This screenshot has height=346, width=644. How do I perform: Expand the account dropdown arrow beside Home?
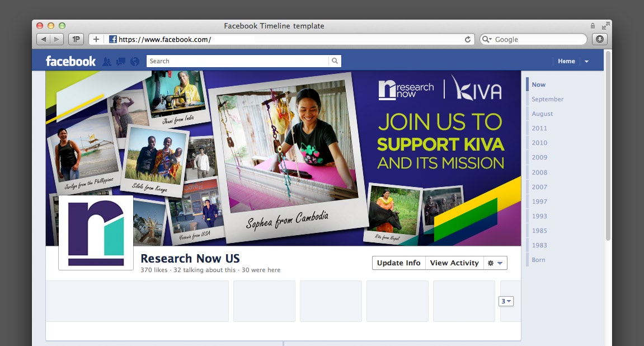tap(586, 62)
